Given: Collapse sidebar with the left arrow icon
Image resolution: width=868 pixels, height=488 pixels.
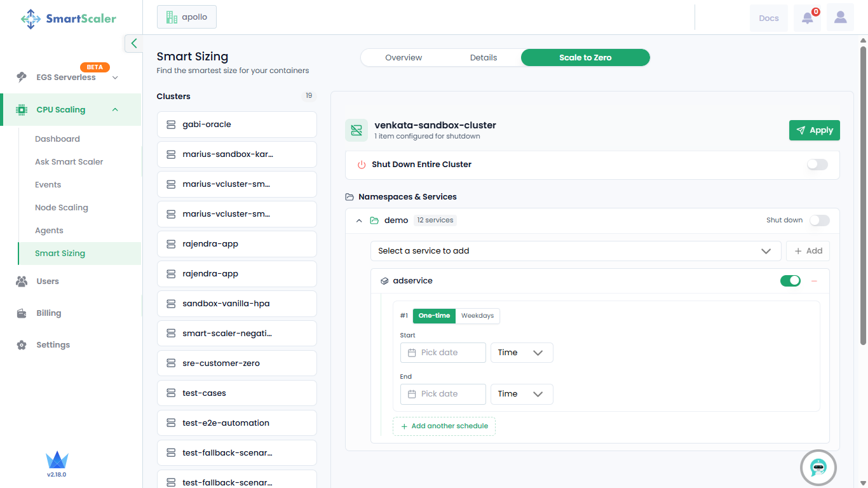Looking at the screenshot, I should (x=133, y=43).
